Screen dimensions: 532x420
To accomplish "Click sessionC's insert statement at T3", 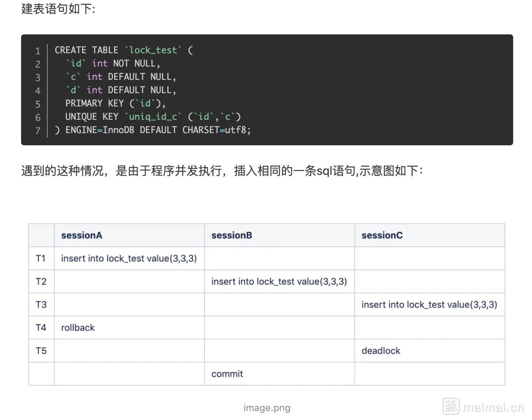I will 429,305.
